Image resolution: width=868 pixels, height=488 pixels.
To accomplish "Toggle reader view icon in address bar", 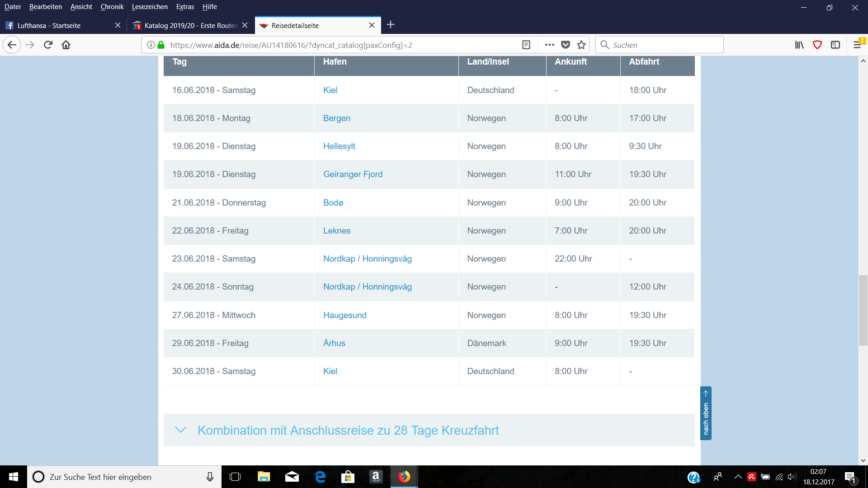I will tap(526, 45).
